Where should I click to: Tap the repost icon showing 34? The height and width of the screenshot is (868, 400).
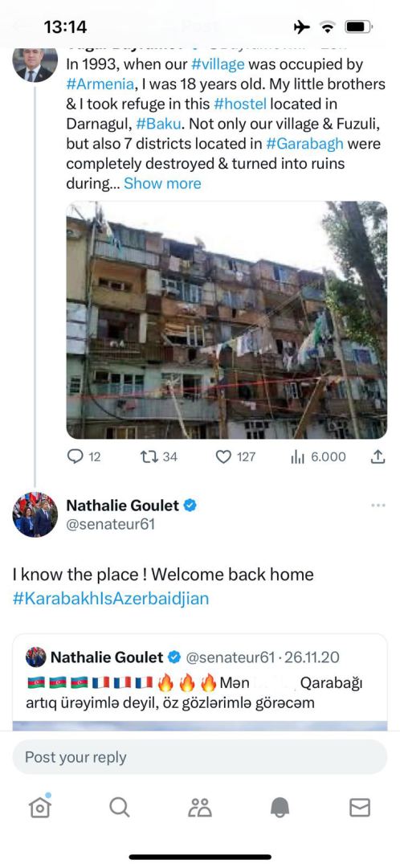[149, 457]
